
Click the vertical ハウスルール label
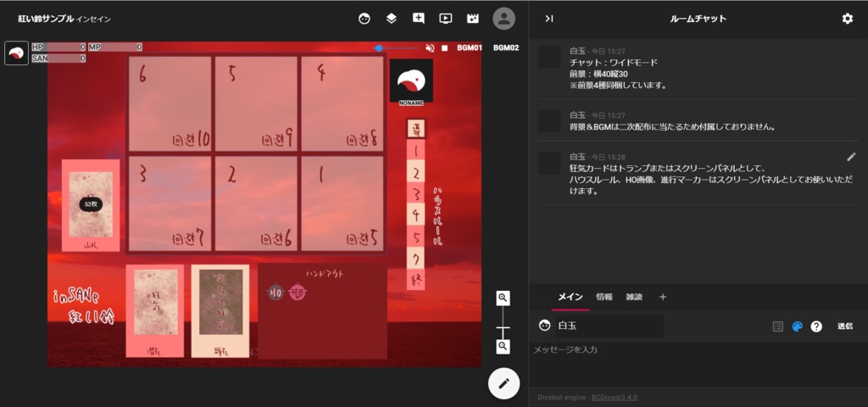coord(437,217)
